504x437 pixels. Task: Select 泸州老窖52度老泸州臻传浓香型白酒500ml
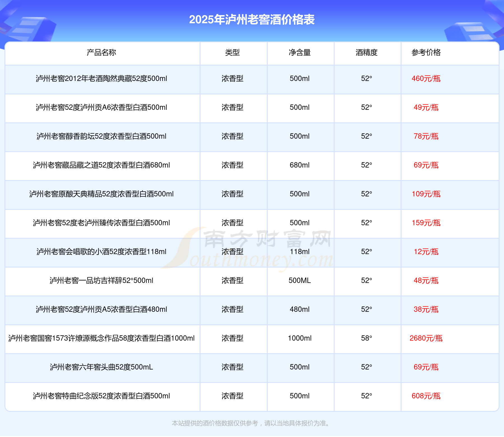pos(101,223)
